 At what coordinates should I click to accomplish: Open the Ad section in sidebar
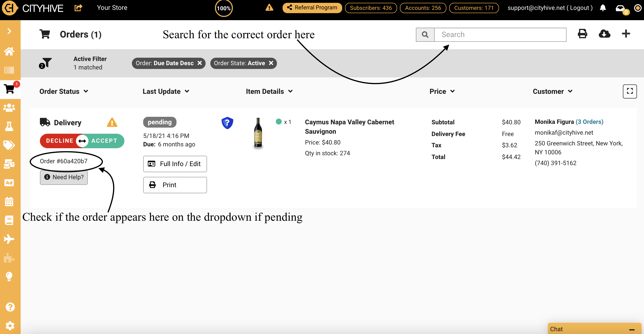[x=9, y=183]
